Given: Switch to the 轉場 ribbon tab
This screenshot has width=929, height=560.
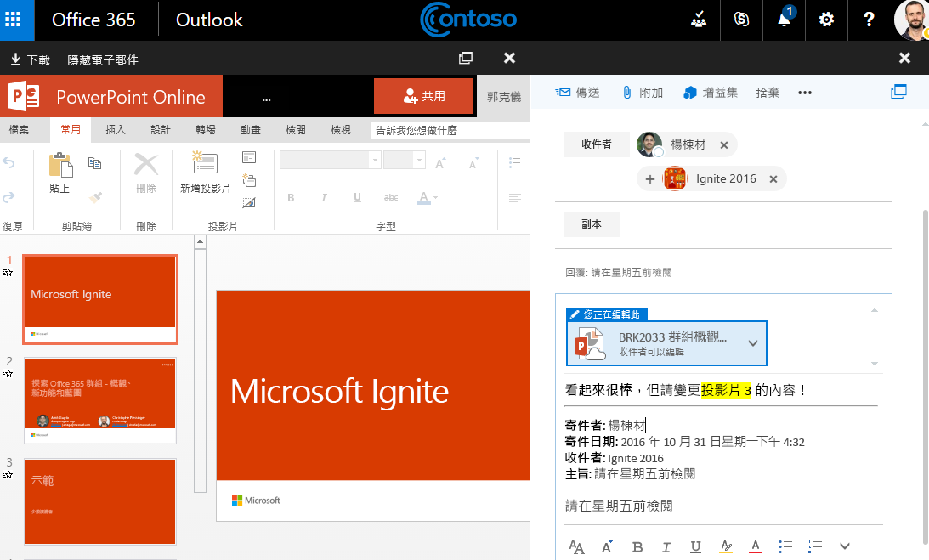Looking at the screenshot, I should [x=205, y=130].
